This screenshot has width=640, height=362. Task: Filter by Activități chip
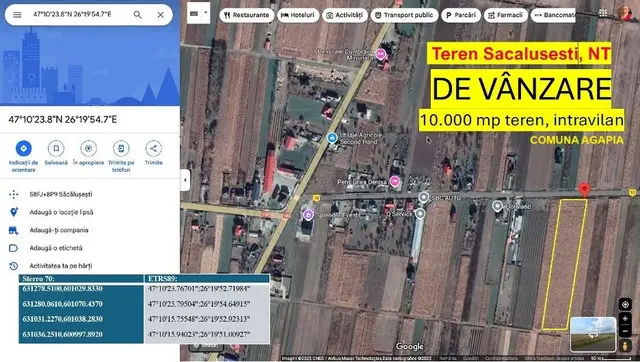click(344, 15)
